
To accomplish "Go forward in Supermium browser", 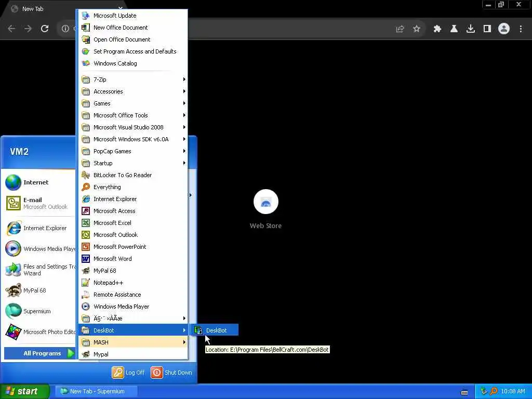I will (x=28, y=29).
